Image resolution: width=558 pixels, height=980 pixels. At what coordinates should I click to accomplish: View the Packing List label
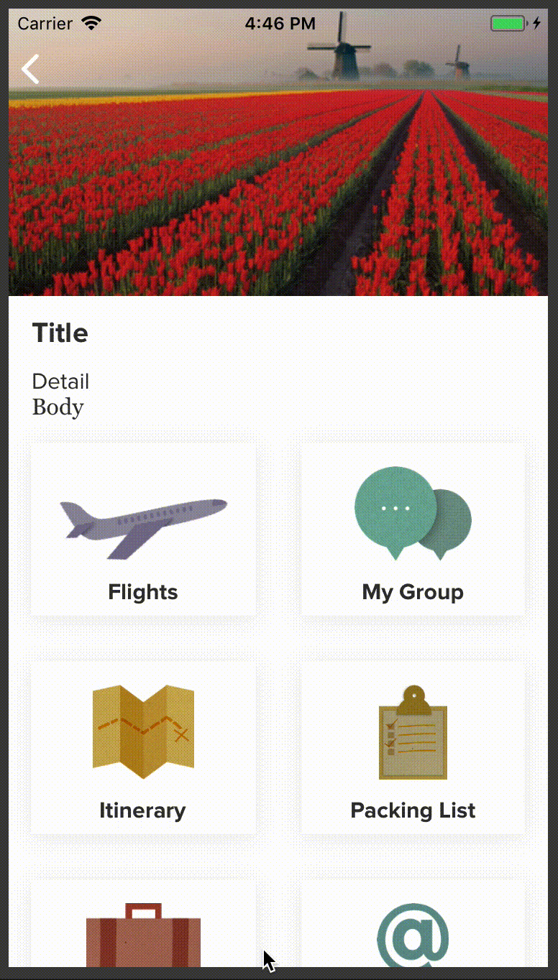[413, 810]
